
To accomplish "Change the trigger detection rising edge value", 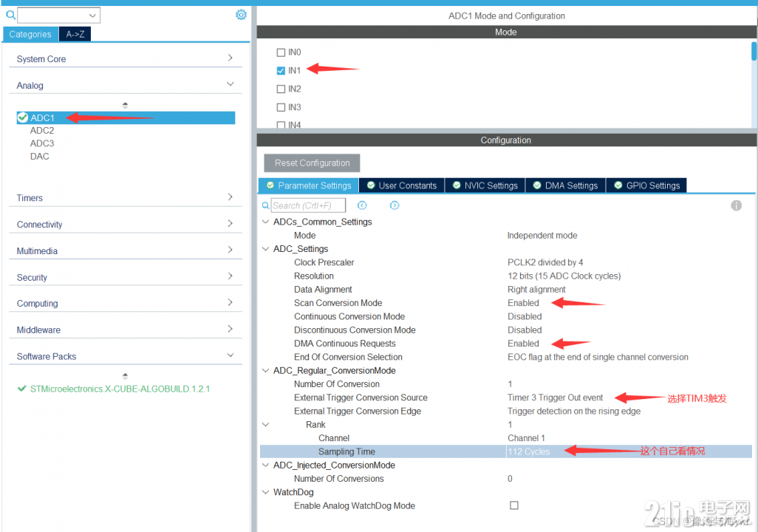I will (x=574, y=411).
